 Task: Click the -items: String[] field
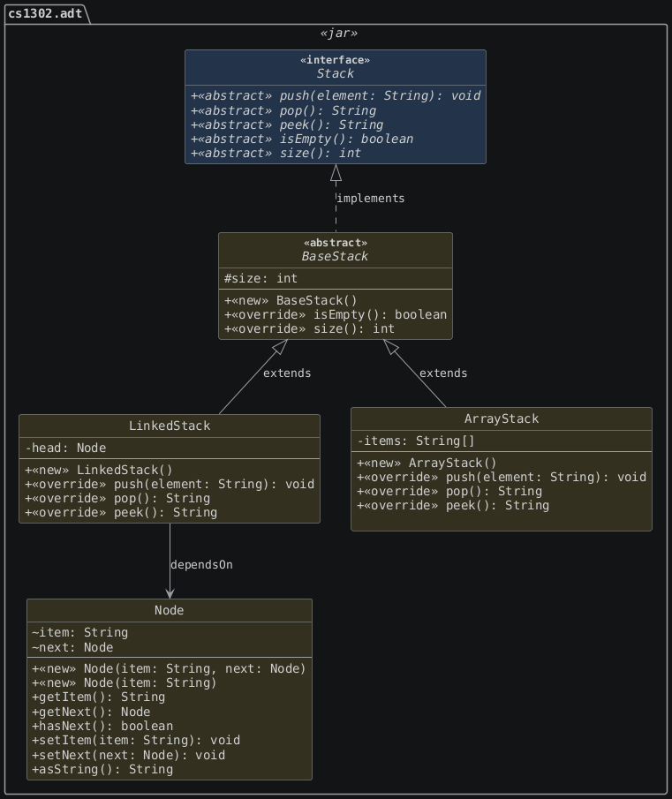(x=416, y=441)
